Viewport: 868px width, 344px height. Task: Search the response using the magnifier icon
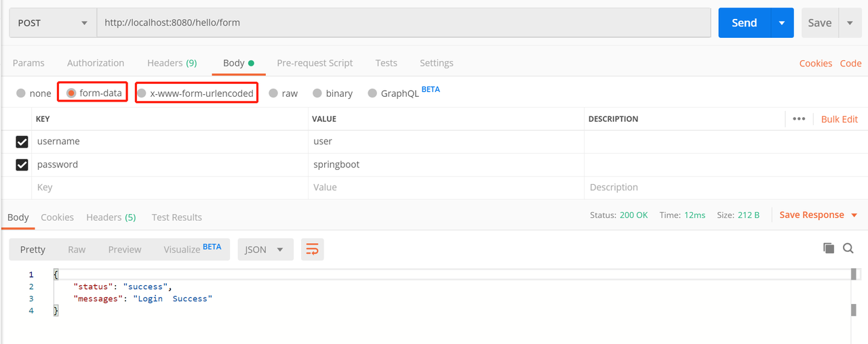point(848,249)
